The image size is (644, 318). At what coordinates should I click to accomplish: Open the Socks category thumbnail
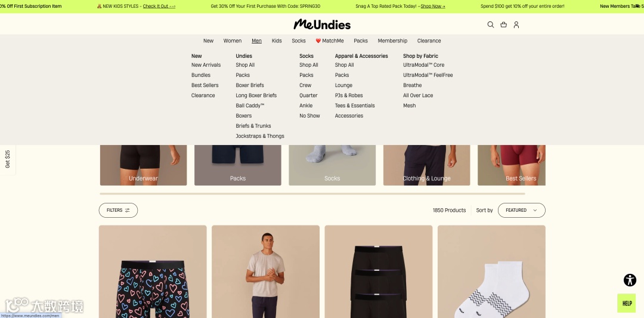(332, 165)
